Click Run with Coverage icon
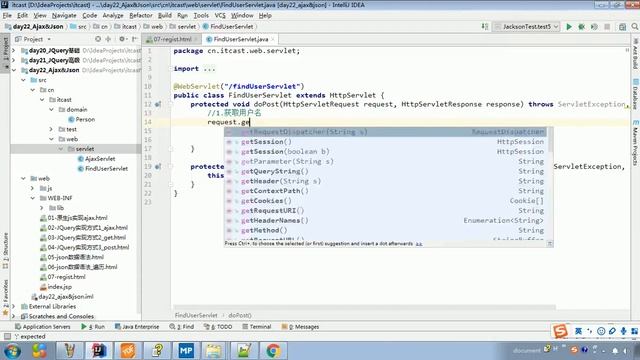 (594, 27)
